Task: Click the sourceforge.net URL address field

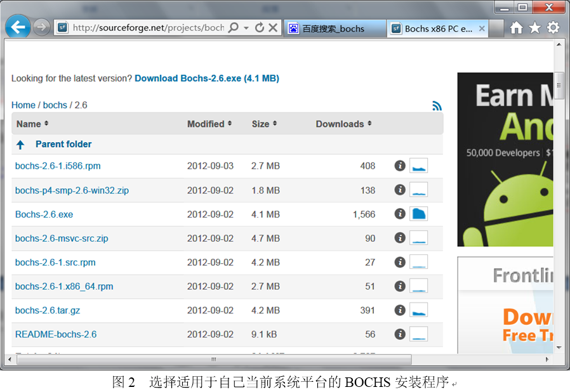Action: tap(148, 28)
